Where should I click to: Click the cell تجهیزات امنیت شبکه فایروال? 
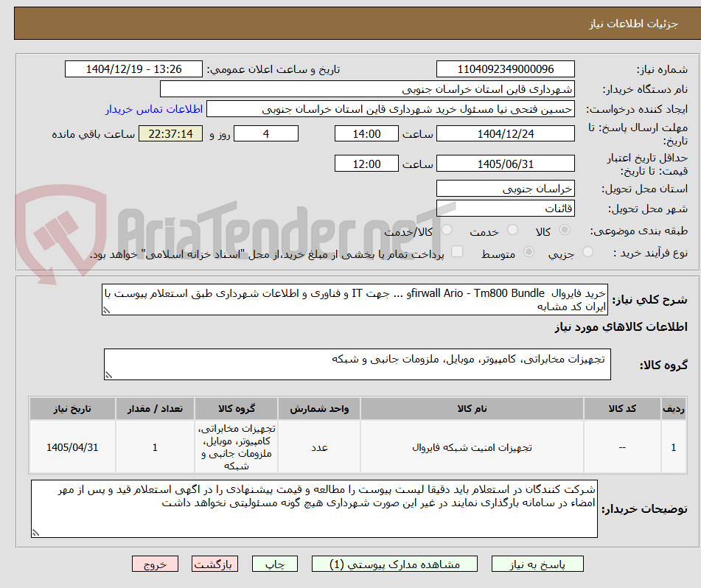(472, 447)
